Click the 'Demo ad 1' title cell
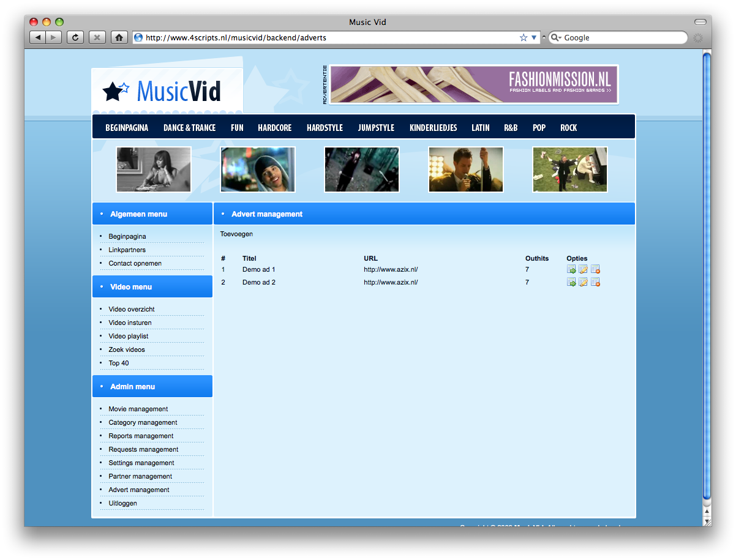 259,269
